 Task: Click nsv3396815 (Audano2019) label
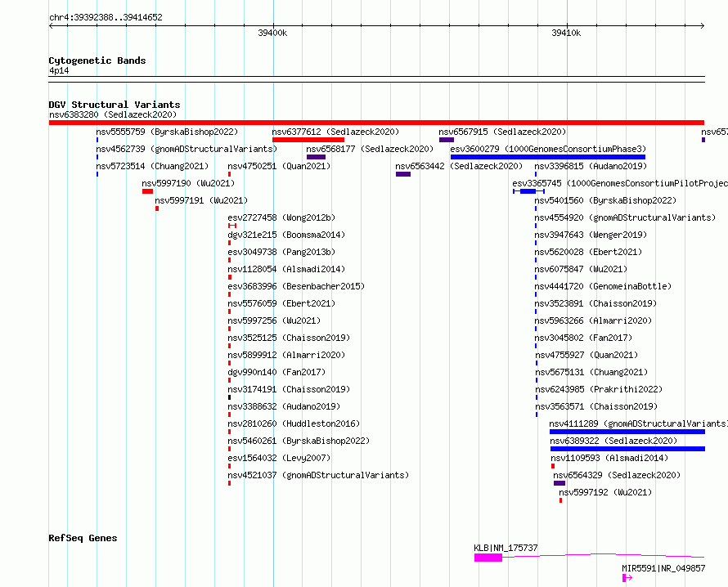point(591,166)
